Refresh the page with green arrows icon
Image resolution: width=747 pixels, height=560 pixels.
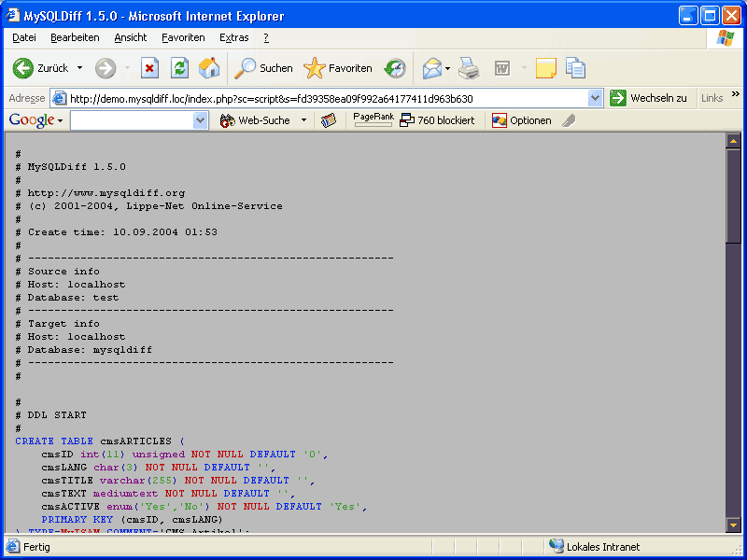click(179, 68)
